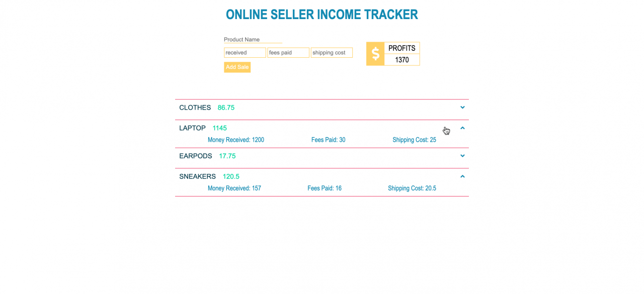This screenshot has width=644, height=294.
Task: Collapse the SNEAKERS sale details
Action: (x=462, y=176)
